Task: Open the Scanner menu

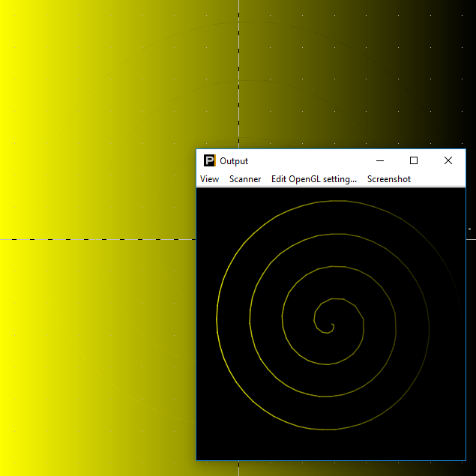Action: [x=245, y=179]
